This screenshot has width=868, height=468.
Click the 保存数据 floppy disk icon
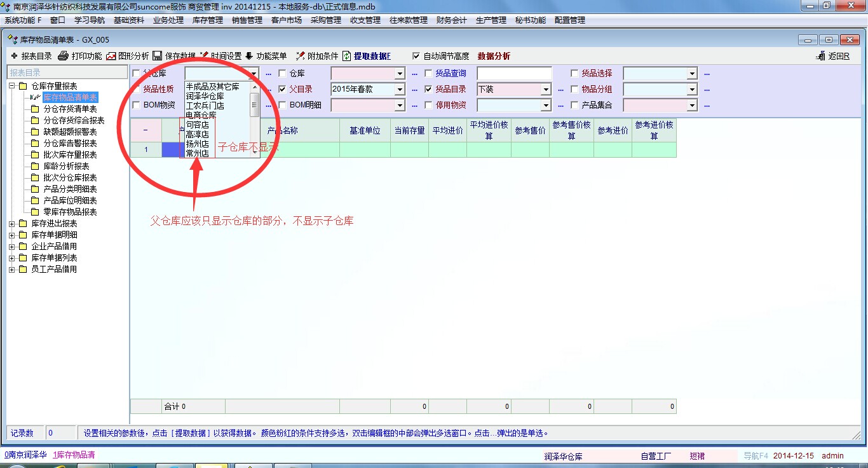[x=158, y=56]
